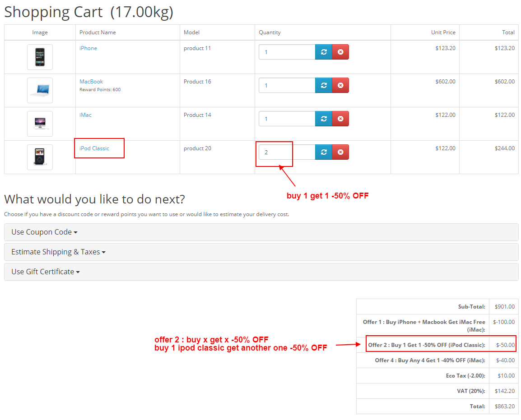Viewport: 521px width, 420px height.
Task: Update quantity for the iPhone row
Action: coord(324,52)
